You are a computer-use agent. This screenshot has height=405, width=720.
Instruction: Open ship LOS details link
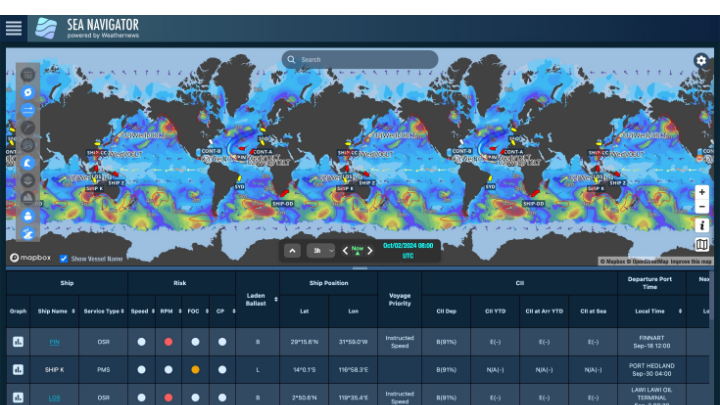[54, 398]
